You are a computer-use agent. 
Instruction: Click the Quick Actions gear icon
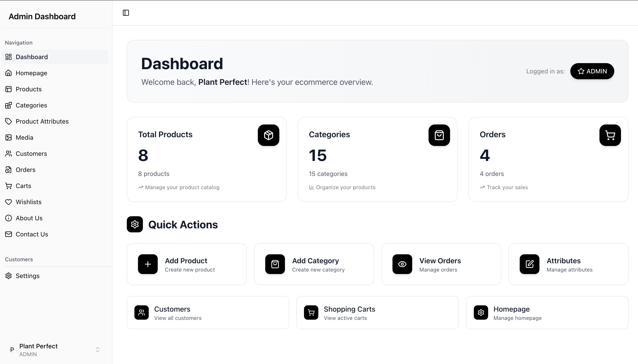click(x=135, y=224)
